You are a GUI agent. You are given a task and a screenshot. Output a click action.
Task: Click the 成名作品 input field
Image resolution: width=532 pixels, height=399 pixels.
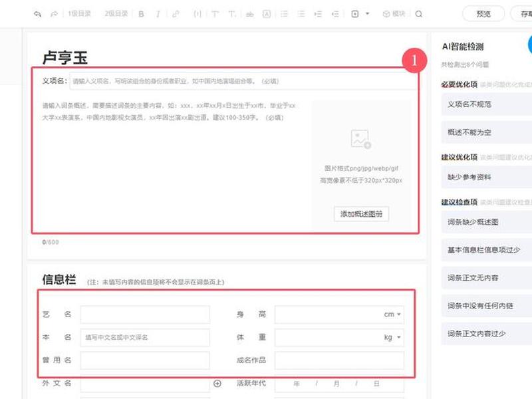pyautogui.click(x=339, y=360)
